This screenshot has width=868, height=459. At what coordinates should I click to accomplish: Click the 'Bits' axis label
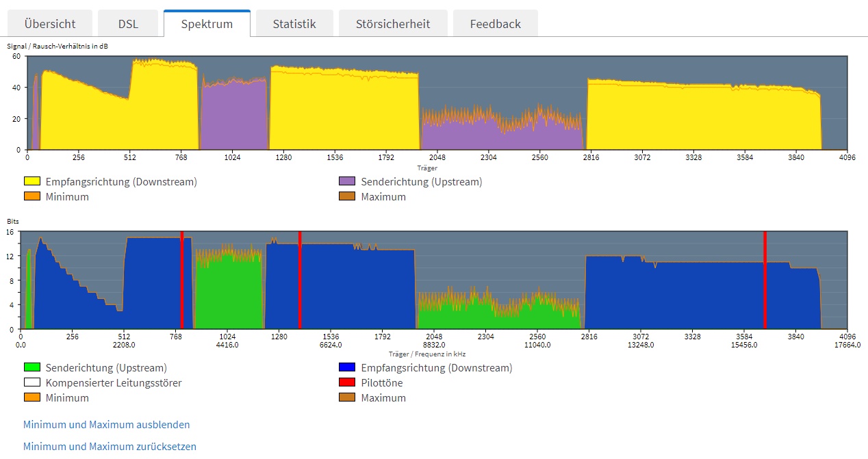click(13, 222)
